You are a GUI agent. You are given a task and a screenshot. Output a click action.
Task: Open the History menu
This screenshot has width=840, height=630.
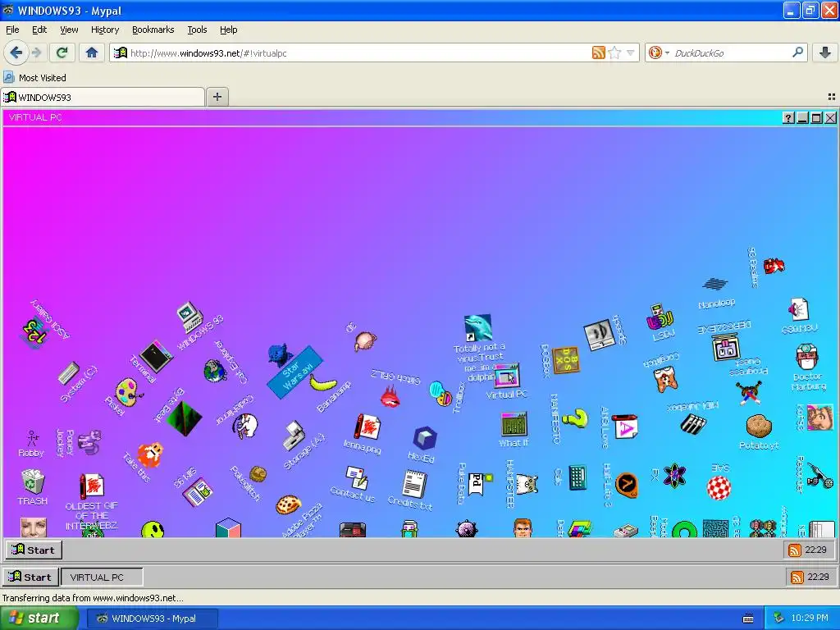tap(105, 30)
